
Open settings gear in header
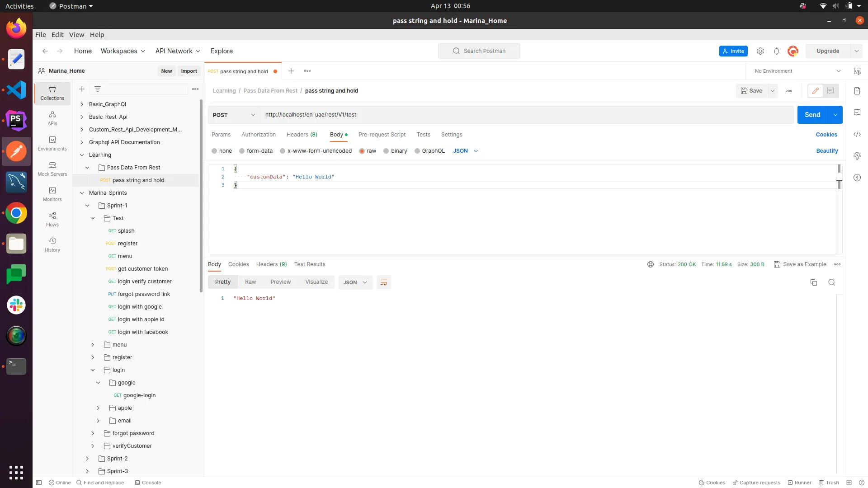tap(760, 51)
